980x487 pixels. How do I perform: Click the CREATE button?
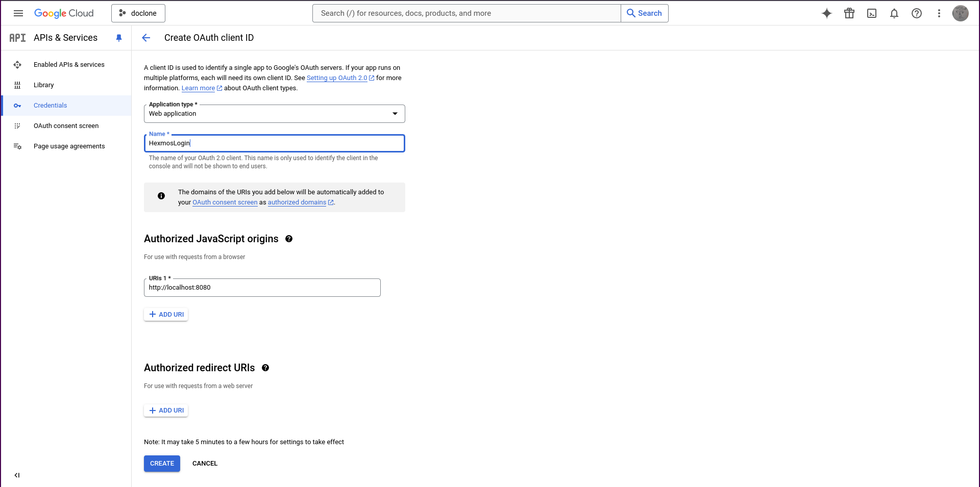[162, 464]
